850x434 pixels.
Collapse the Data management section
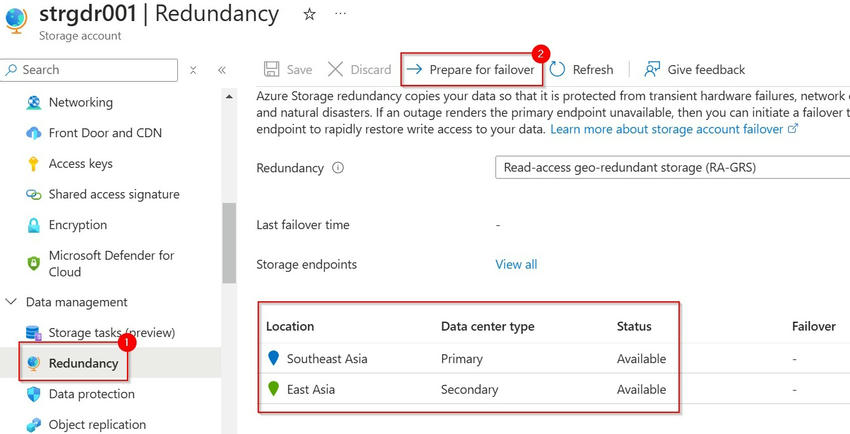[12, 302]
